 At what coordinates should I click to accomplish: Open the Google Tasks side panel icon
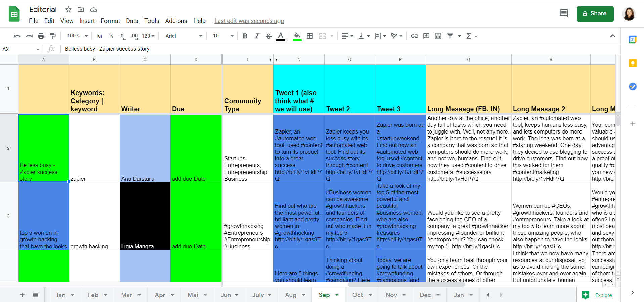(x=633, y=86)
